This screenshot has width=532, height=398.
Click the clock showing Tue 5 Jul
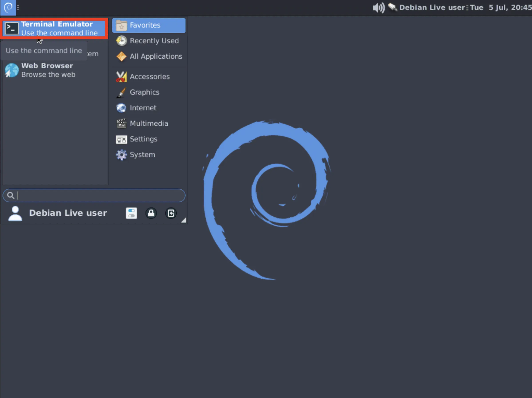click(x=500, y=8)
